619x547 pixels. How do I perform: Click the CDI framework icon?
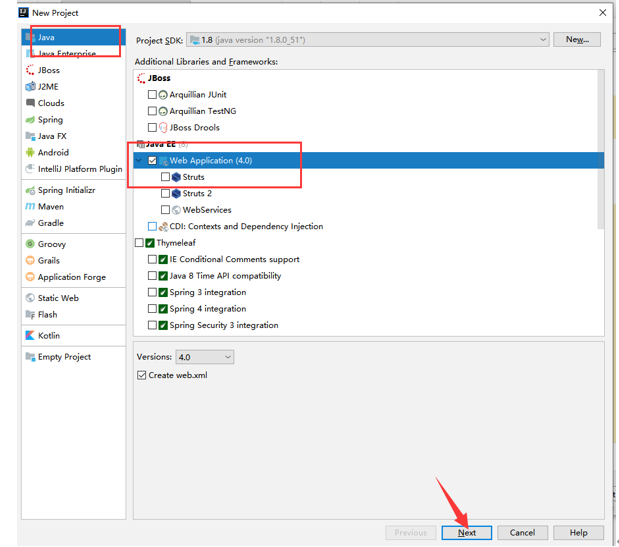pos(163,227)
